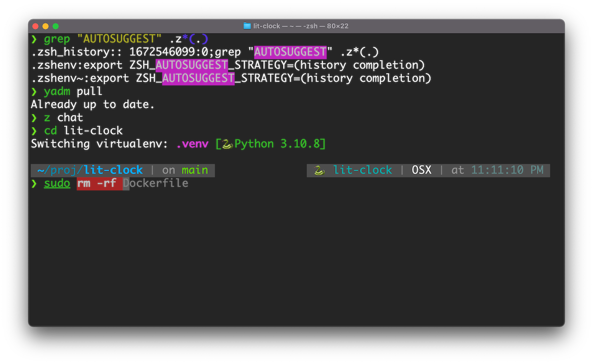
Task: Click the snake icon beside lit-clock in right prompt
Action: 319,170
